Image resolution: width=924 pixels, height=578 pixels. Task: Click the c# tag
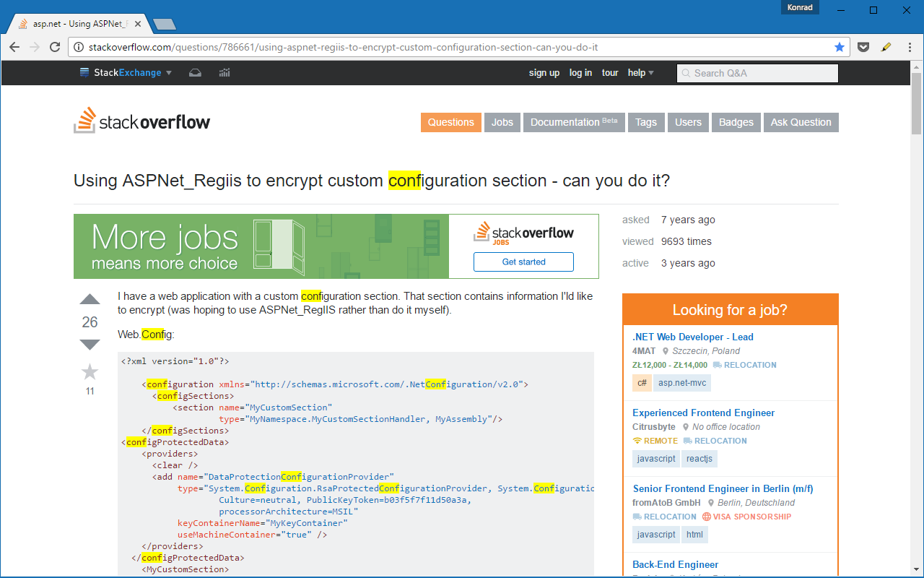click(641, 383)
